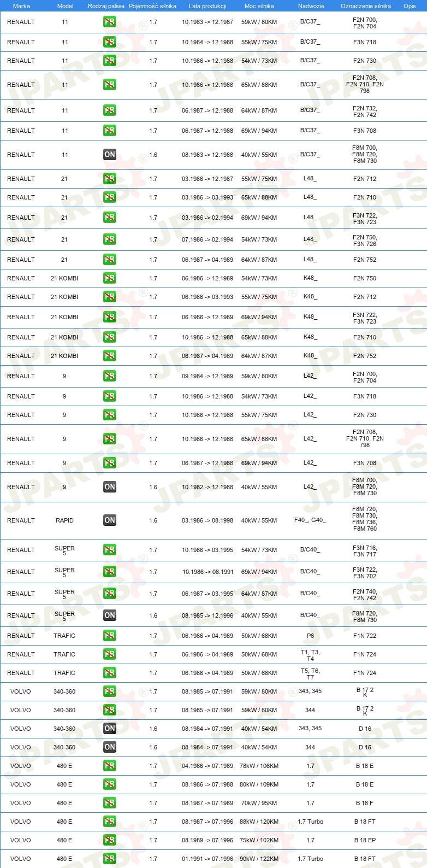Select the B 18 F engine code cell
The width and height of the screenshot is (427, 868).
(365, 803)
